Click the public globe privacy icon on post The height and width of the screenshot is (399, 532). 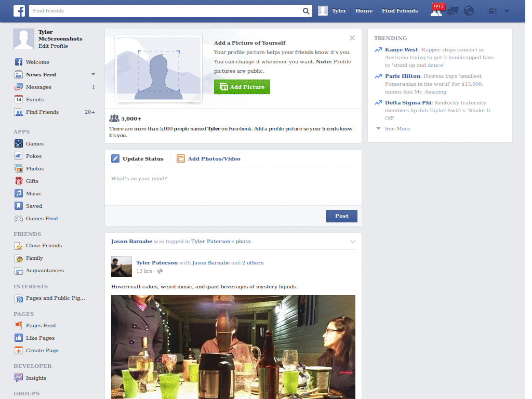coord(160,271)
